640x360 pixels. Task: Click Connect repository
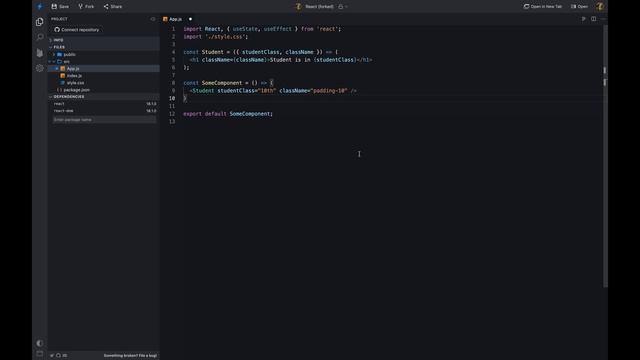pyautogui.click(x=77, y=30)
